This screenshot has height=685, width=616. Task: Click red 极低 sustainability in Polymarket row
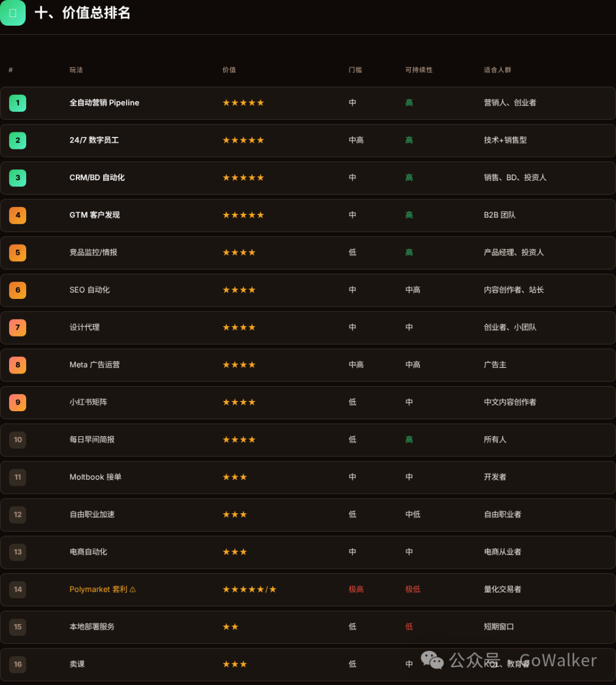click(x=413, y=589)
